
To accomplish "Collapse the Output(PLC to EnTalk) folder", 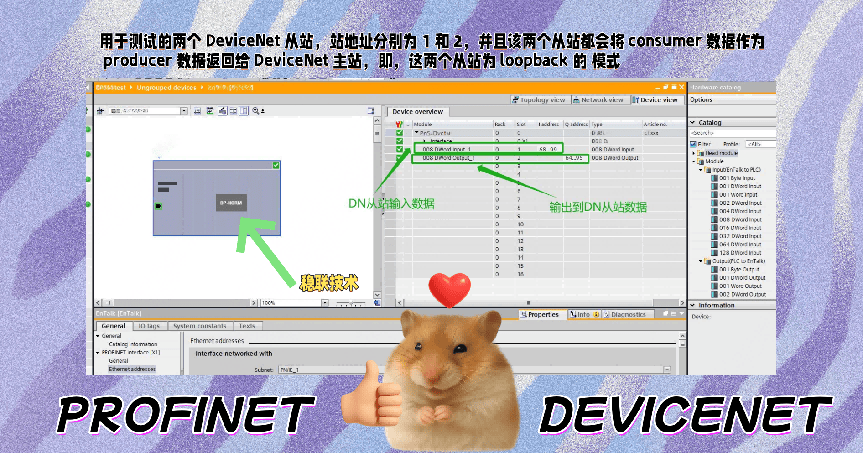I will click(x=701, y=261).
